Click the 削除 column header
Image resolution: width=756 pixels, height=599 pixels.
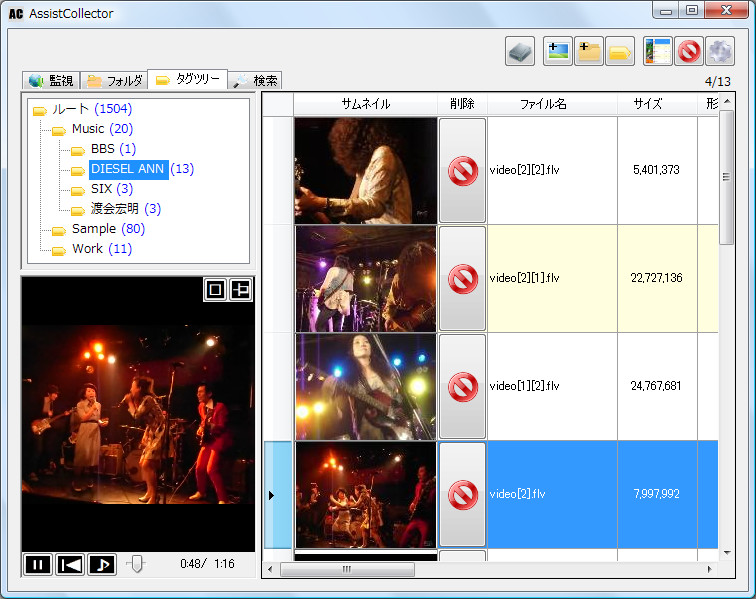[x=462, y=104]
